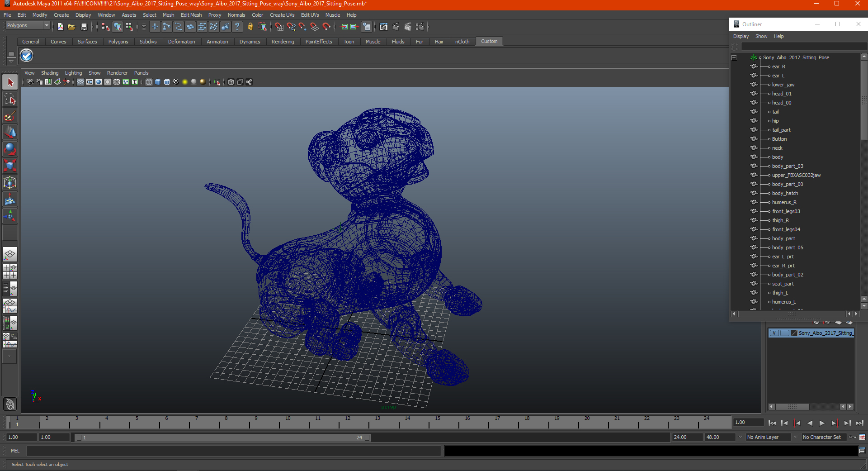Click the custom shelf checkmark button
The image size is (868, 471).
[x=27, y=56]
